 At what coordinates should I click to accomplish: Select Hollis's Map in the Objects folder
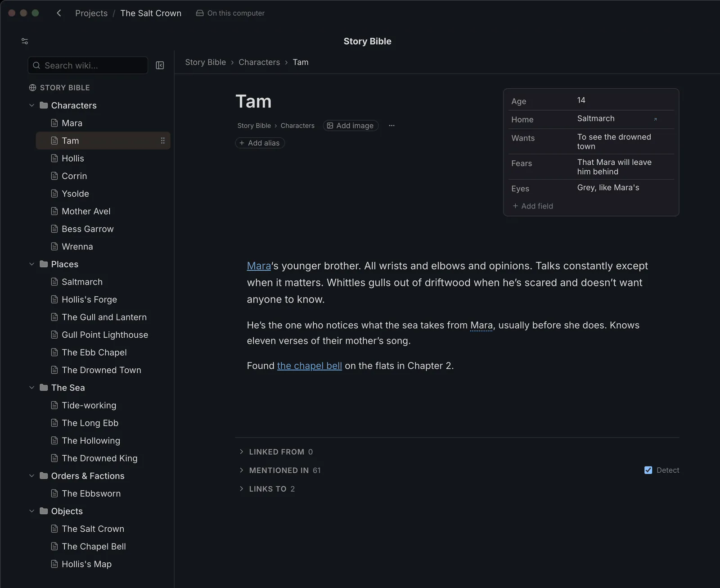tap(86, 564)
